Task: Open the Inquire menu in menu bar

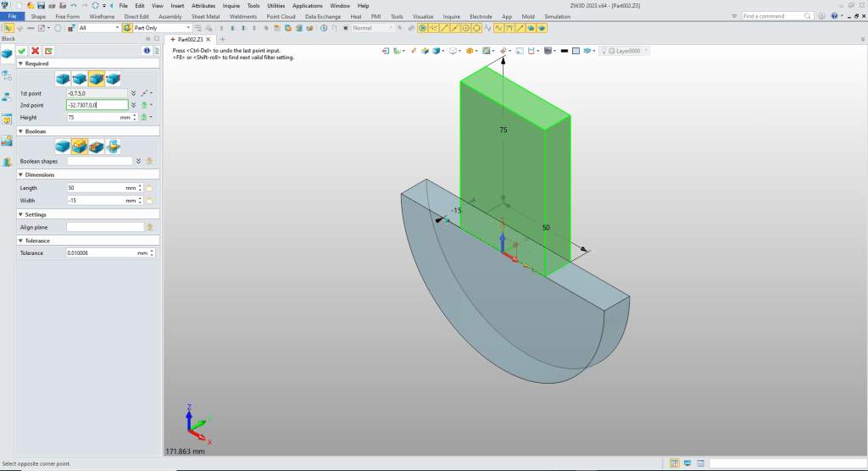Action: pyautogui.click(x=231, y=5)
